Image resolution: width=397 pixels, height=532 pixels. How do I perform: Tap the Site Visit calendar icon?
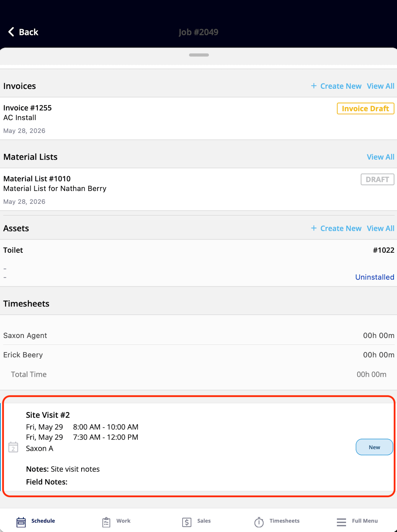point(13,447)
